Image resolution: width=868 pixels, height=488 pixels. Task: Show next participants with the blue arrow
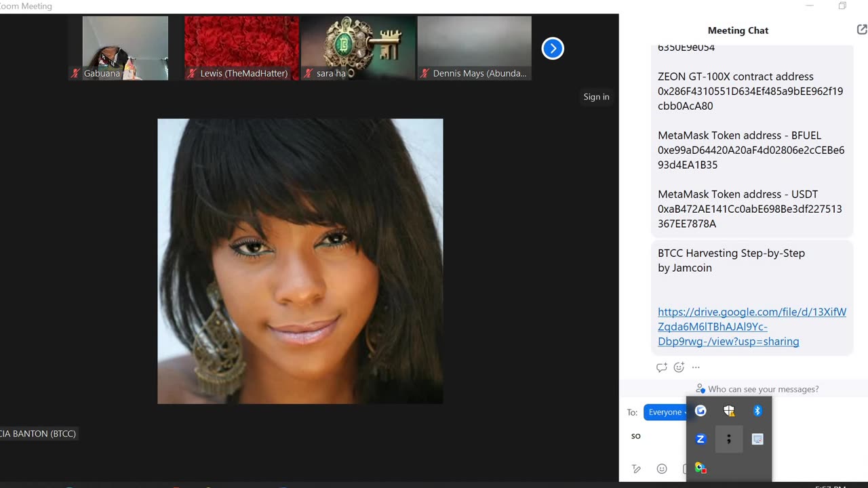point(553,48)
